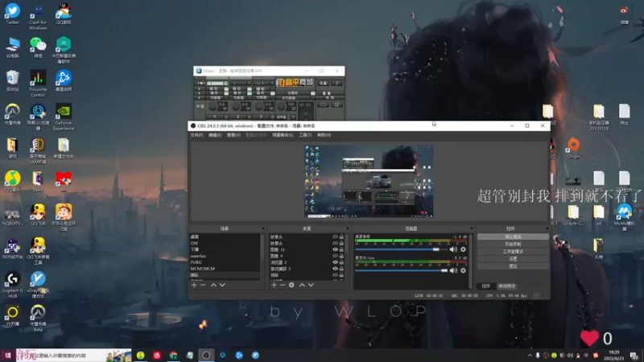Select the Focusrite Control desktop icon
The image size is (644, 362).
(38, 84)
